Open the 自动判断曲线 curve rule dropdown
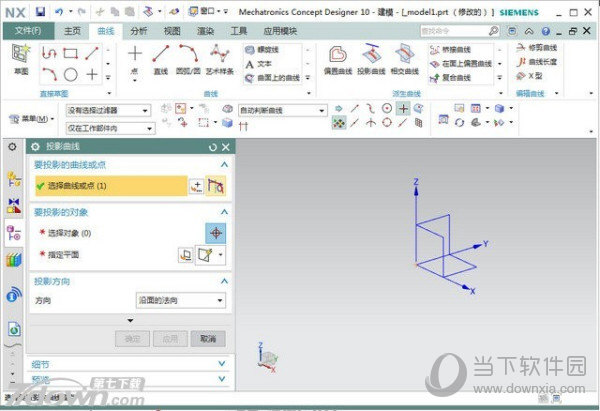Image resolution: width=600 pixels, height=411 pixels. pos(282,111)
